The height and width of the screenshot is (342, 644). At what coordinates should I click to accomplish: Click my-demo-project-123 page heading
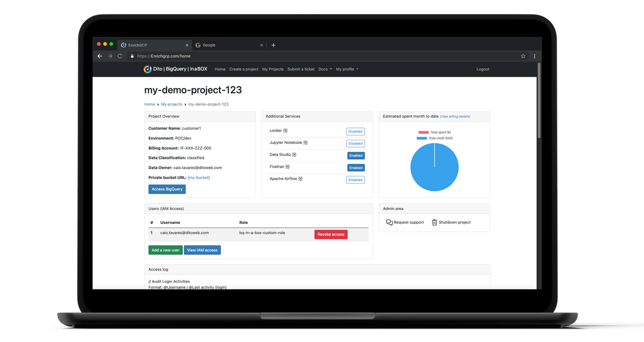tap(193, 90)
